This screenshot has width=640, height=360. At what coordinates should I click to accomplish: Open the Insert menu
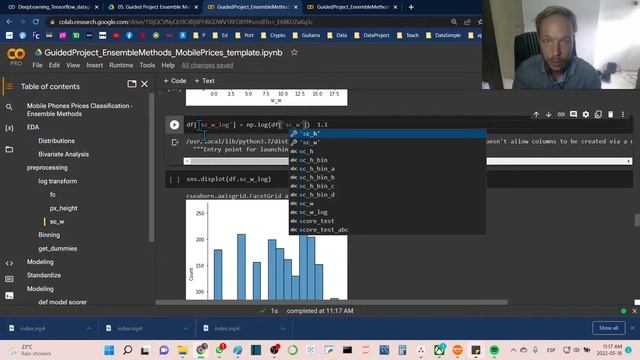(x=94, y=65)
